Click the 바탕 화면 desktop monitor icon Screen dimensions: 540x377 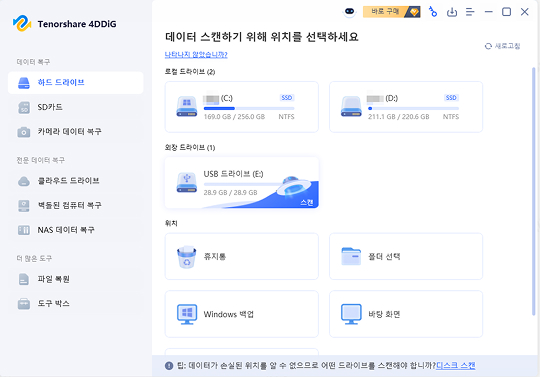coord(351,314)
